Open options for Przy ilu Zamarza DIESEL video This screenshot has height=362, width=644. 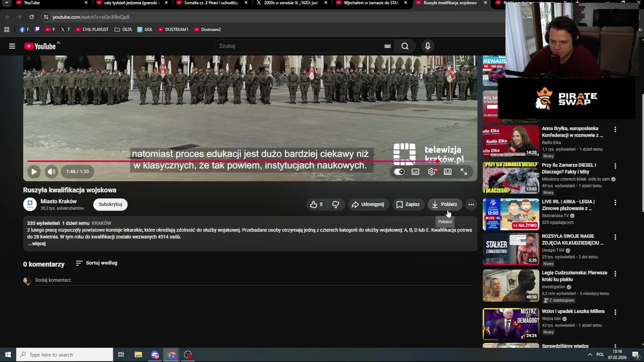click(615, 166)
